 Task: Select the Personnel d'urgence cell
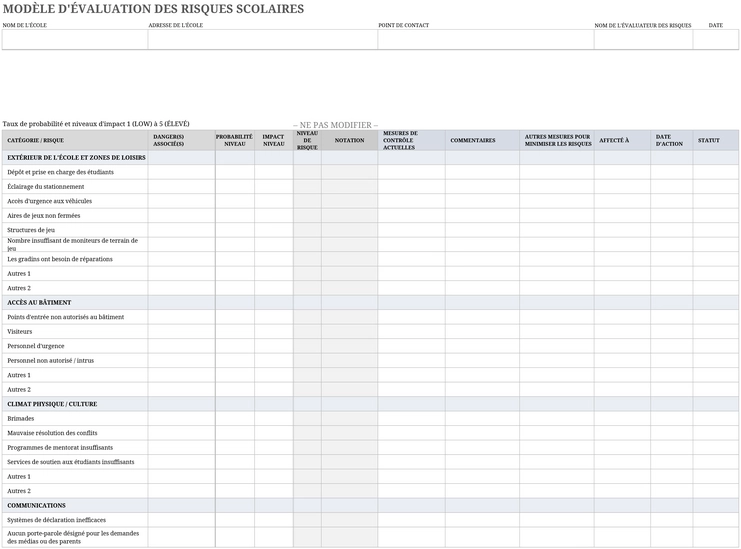(x=75, y=346)
